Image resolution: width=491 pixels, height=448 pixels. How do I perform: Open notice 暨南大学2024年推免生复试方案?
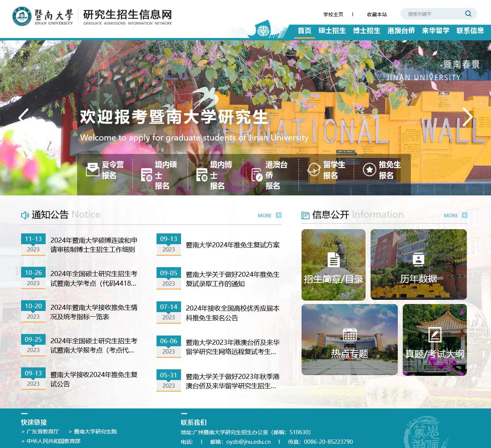(233, 245)
